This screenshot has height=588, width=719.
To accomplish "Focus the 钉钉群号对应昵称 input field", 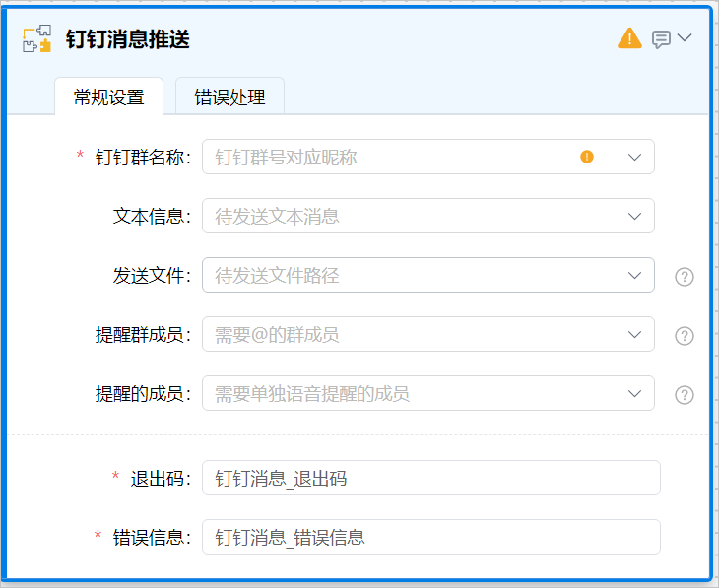I will point(428,157).
